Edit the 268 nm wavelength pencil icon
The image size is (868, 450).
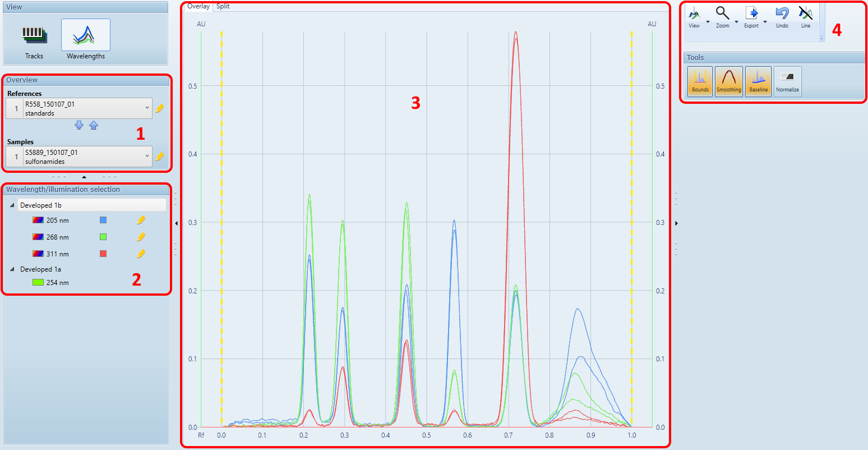tap(141, 237)
